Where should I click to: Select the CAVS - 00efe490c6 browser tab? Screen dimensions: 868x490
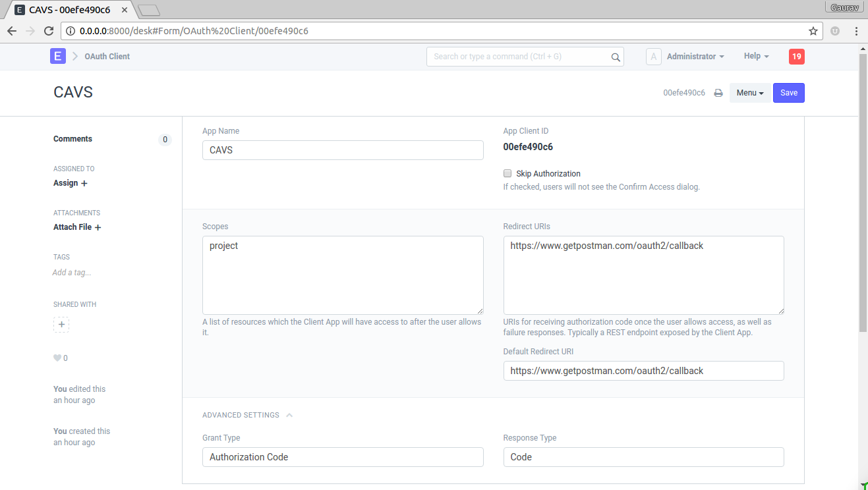(x=71, y=10)
